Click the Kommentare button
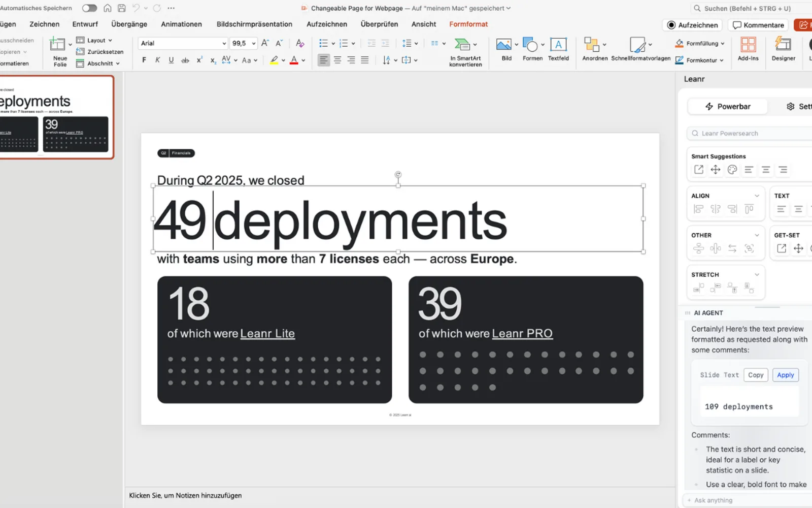Screen dimensions: 812x508 [x=758, y=25]
